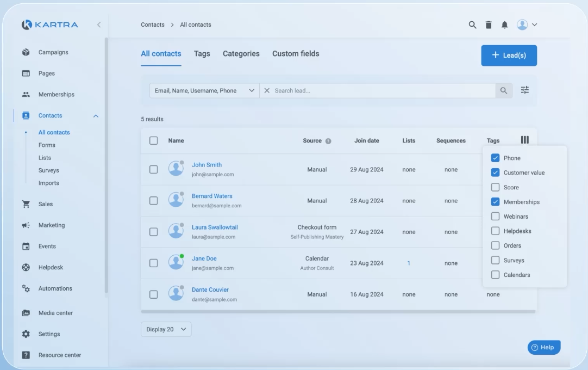
Task: Enable the Orders column checkbox
Action: click(x=495, y=245)
